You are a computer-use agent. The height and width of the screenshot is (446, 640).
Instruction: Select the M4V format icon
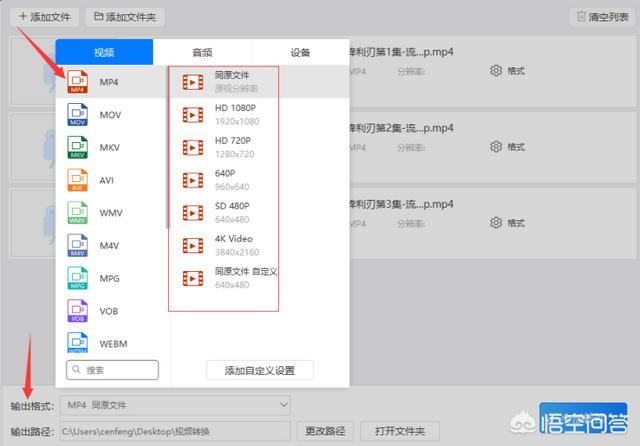point(78,245)
